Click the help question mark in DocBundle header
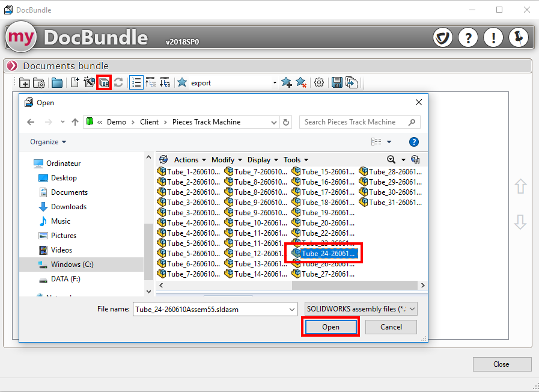 468,38
